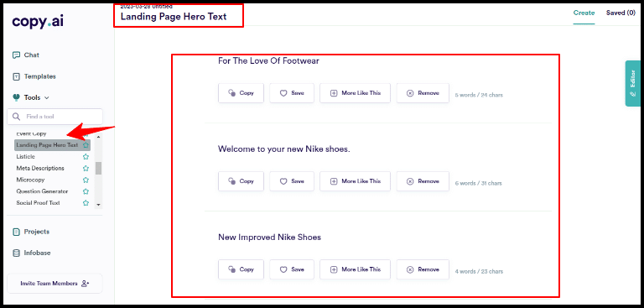Select the Listicle tool
644x308 pixels.
pyautogui.click(x=25, y=157)
